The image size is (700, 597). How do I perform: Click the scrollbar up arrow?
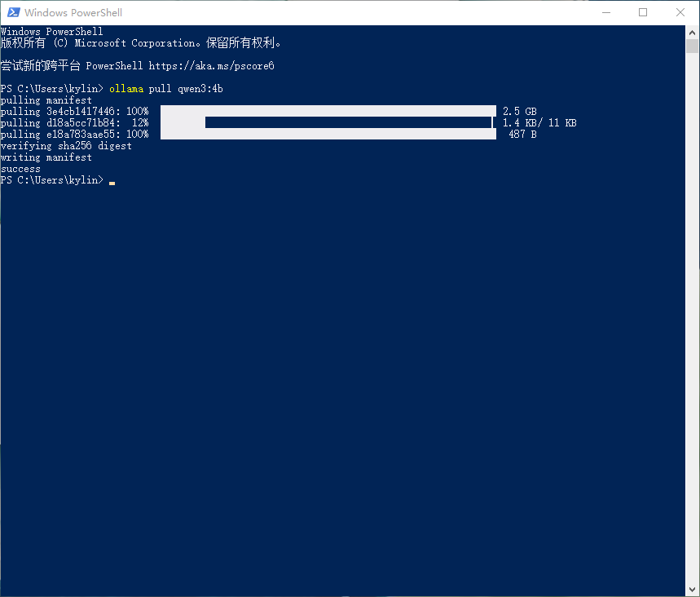click(692, 33)
